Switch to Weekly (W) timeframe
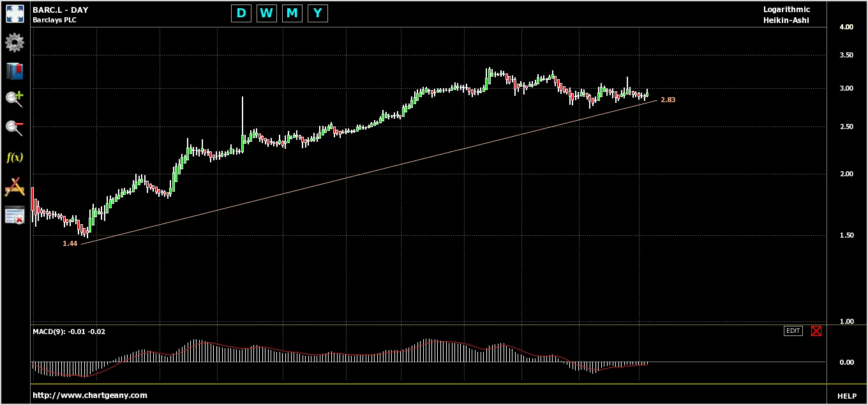The height and width of the screenshot is (405, 868). [x=267, y=13]
